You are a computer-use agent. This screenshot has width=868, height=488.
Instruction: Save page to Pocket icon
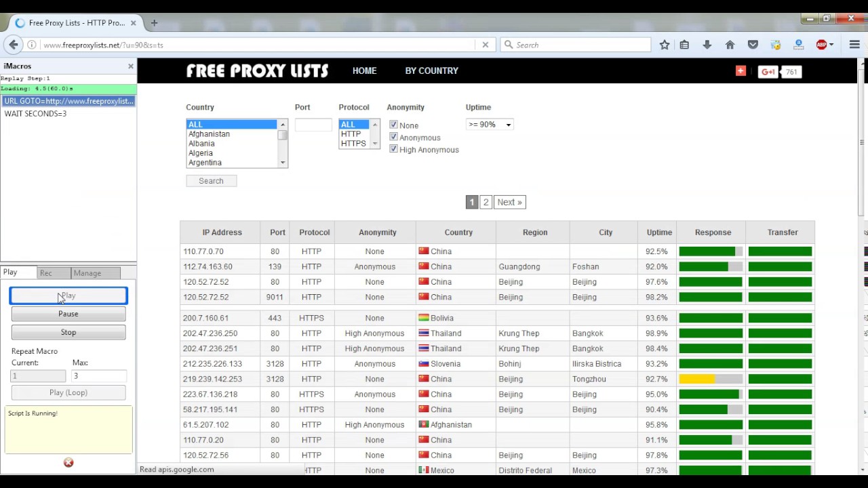pyautogui.click(x=753, y=45)
